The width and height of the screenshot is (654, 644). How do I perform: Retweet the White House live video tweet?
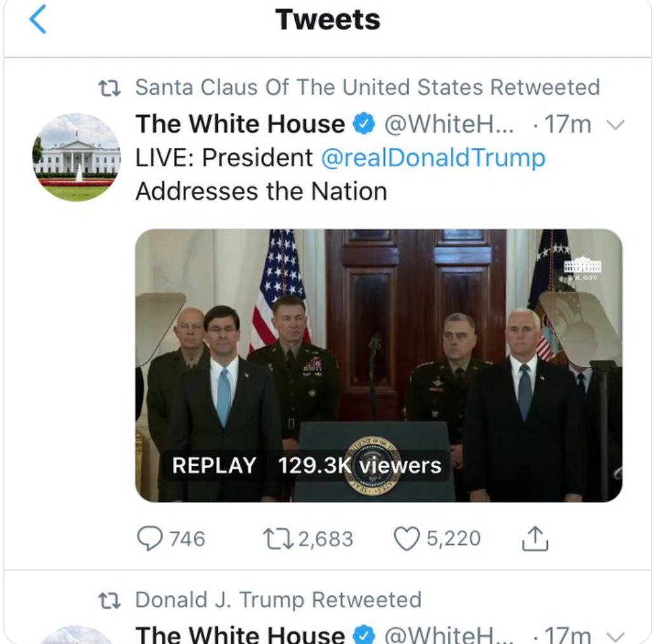[x=277, y=539]
